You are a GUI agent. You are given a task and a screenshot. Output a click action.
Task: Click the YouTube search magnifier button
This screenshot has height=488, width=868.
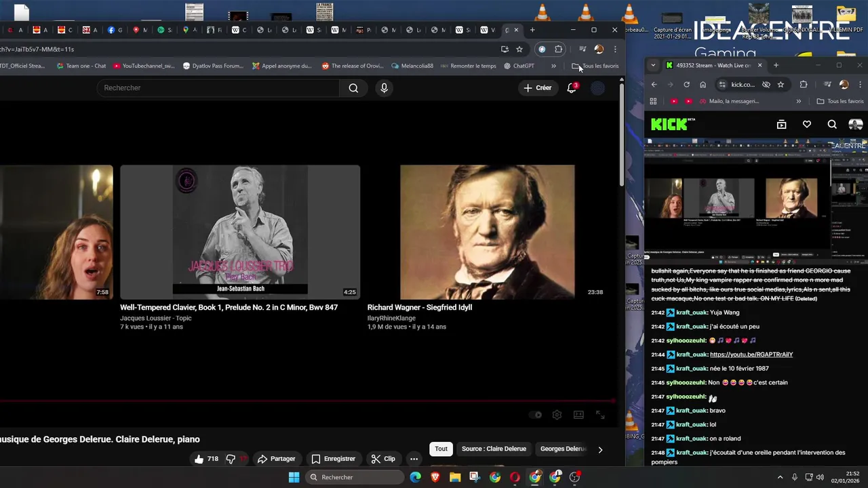tap(353, 88)
